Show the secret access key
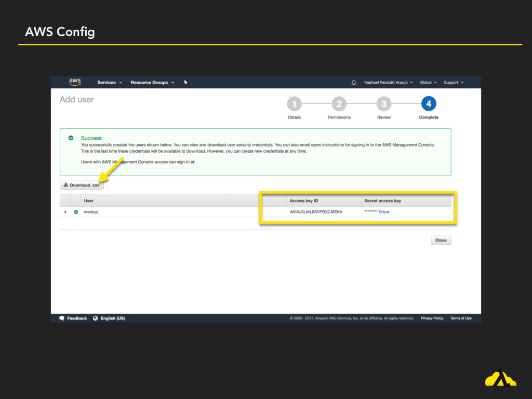532x399 pixels. click(x=384, y=212)
